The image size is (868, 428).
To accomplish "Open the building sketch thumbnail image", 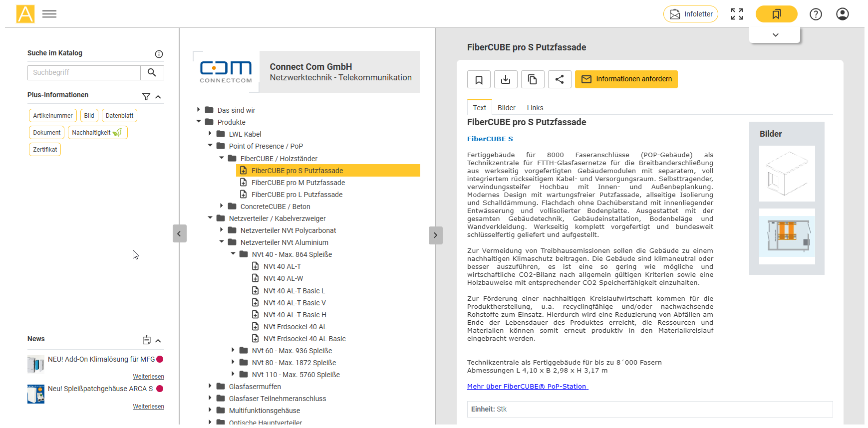I will pyautogui.click(x=787, y=174).
